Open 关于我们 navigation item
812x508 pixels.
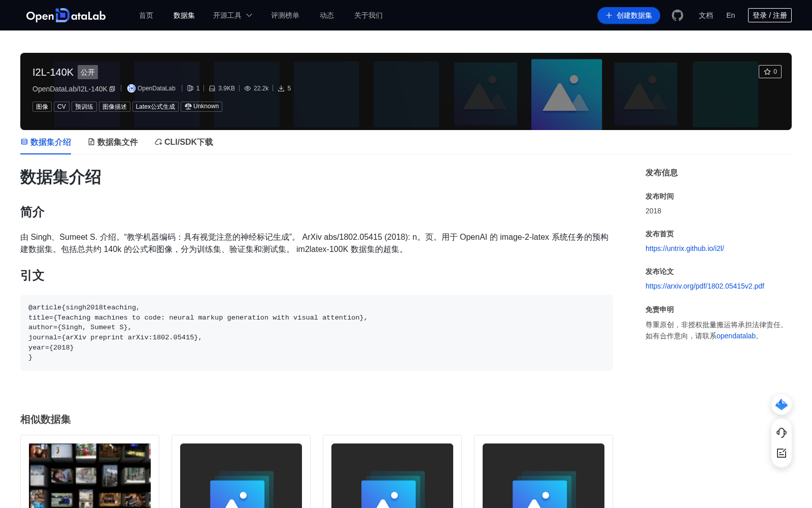coord(368,16)
